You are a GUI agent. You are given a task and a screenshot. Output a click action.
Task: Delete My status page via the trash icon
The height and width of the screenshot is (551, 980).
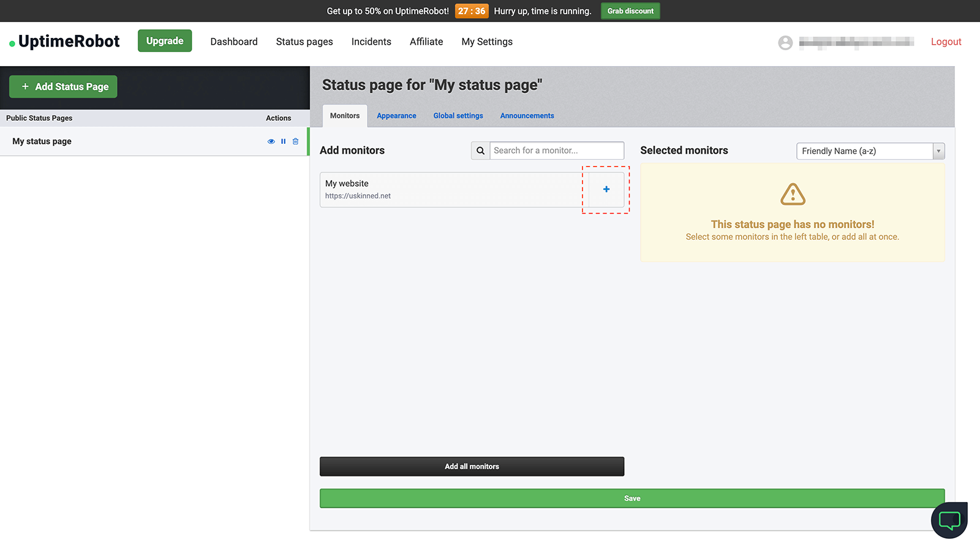295,141
